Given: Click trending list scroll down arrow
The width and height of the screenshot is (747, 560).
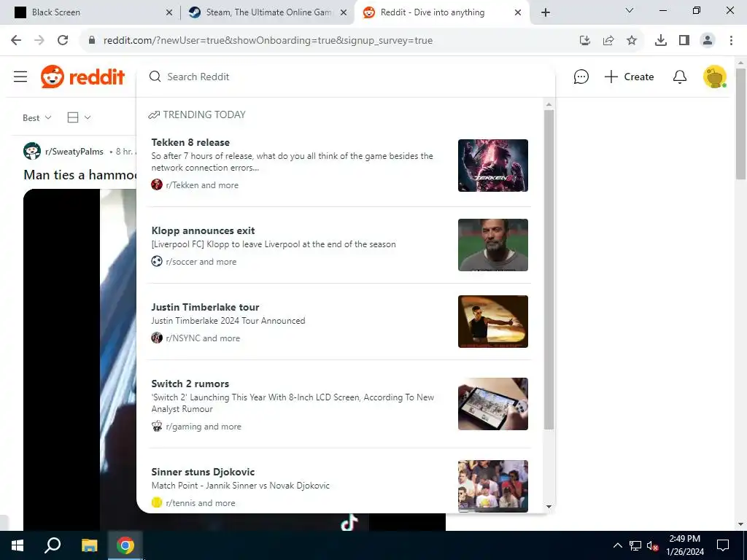Looking at the screenshot, I should [549, 507].
